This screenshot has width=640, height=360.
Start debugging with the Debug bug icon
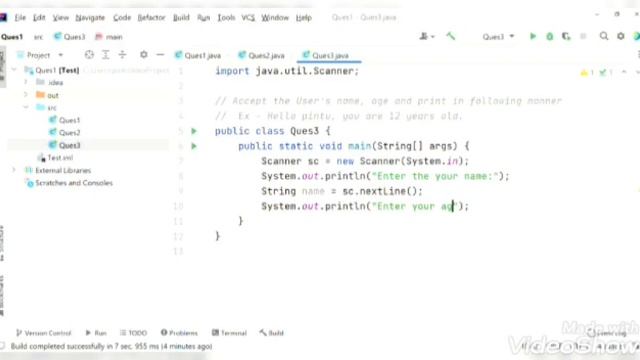550,36
